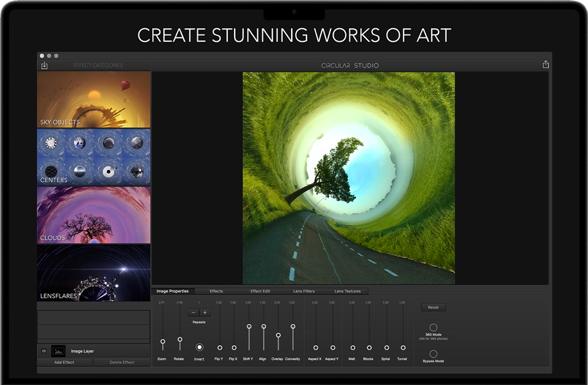Click the Flip Y toggle knob
588x385 pixels.
click(x=219, y=348)
